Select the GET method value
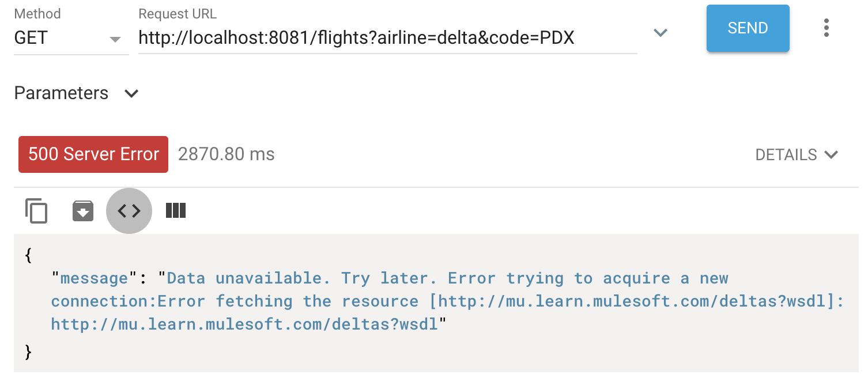The width and height of the screenshot is (868, 378). [31, 38]
